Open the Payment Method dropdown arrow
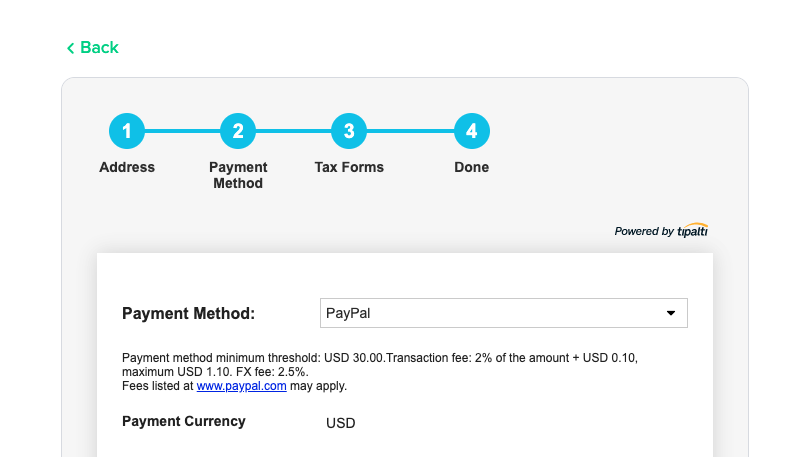Image resolution: width=802 pixels, height=457 pixels. pyautogui.click(x=671, y=313)
